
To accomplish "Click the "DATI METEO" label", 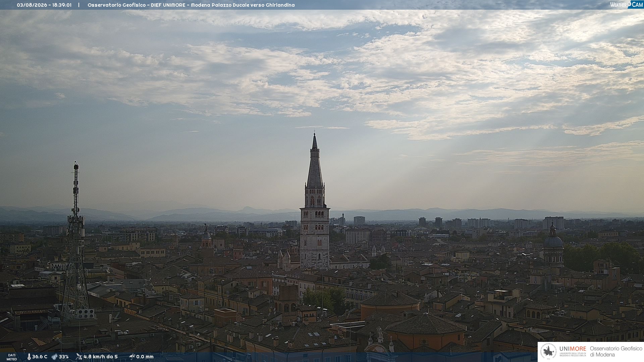I will point(12,357).
